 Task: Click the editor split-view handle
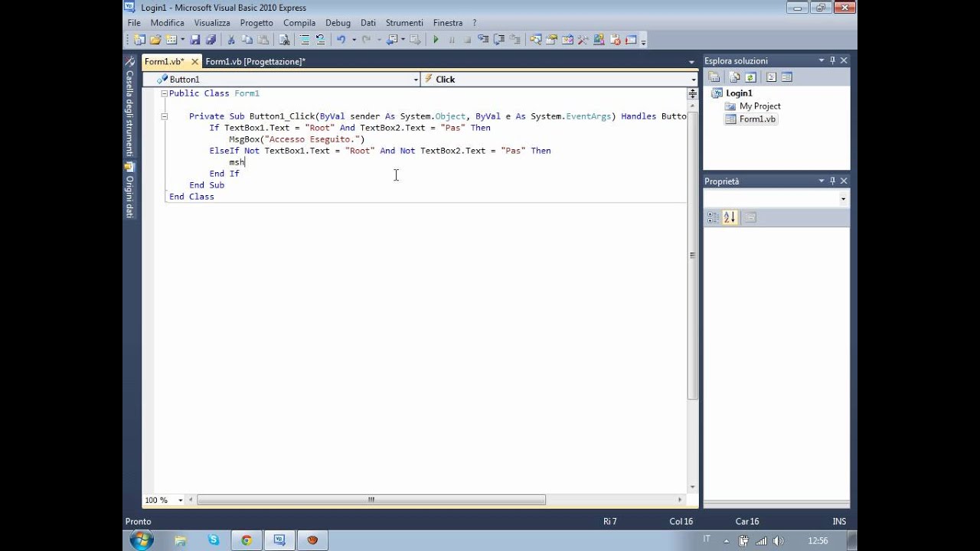tap(692, 93)
